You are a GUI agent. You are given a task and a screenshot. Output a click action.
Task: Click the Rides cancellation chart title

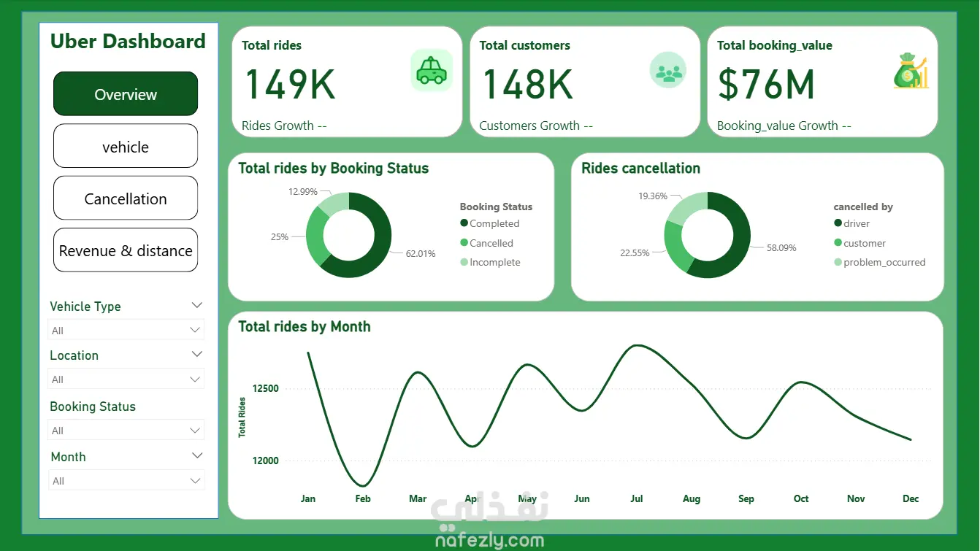pos(640,168)
